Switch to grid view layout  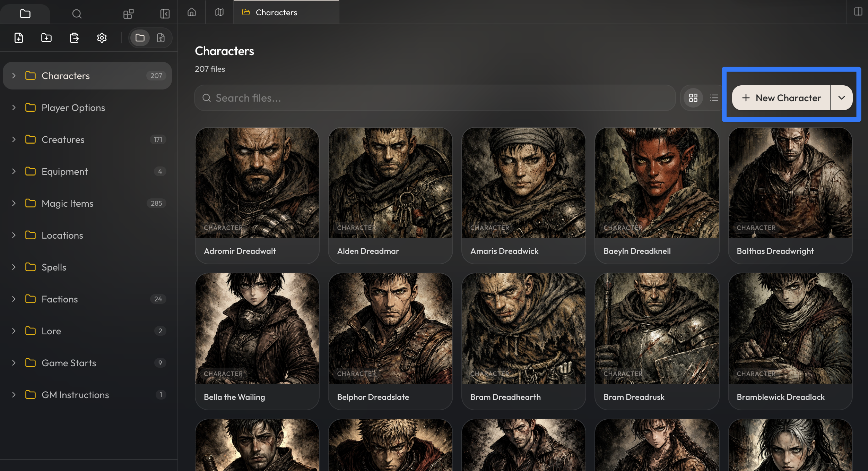click(693, 98)
